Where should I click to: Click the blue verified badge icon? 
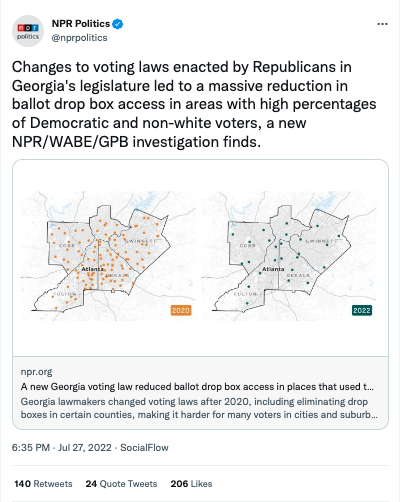(118, 24)
